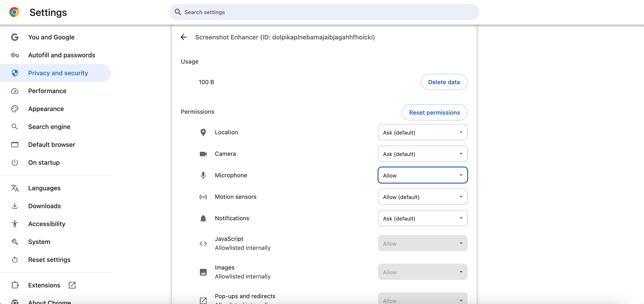This screenshot has width=644, height=304.
Task: Click the Reset permissions button
Action: click(434, 112)
